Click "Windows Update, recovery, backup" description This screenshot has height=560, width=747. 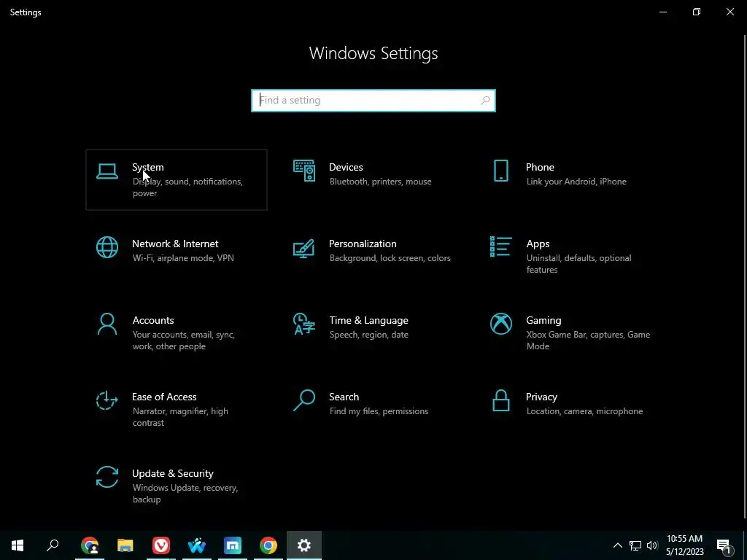click(x=185, y=494)
